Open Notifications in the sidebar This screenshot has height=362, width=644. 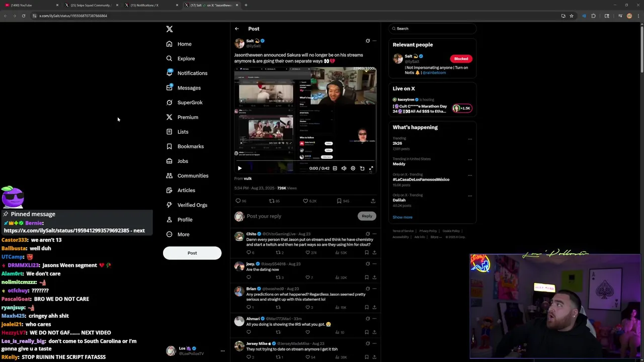[187, 73]
